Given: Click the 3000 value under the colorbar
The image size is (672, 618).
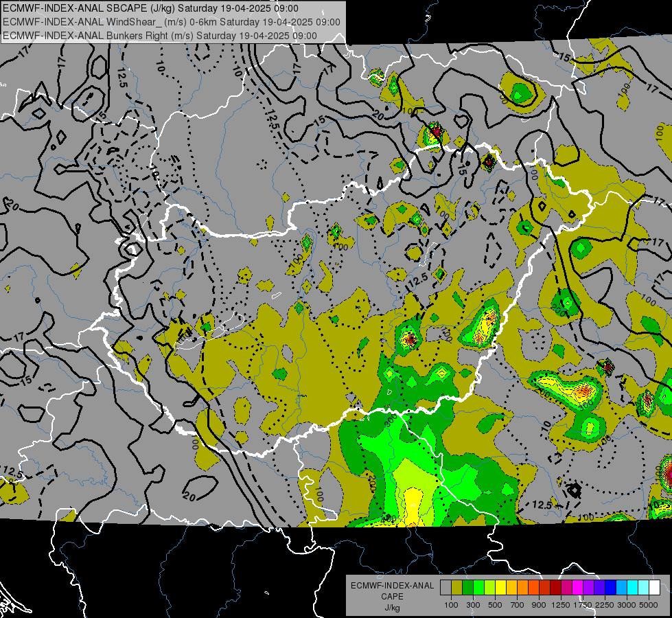Looking at the screenshot, I should tap(627, 605).
